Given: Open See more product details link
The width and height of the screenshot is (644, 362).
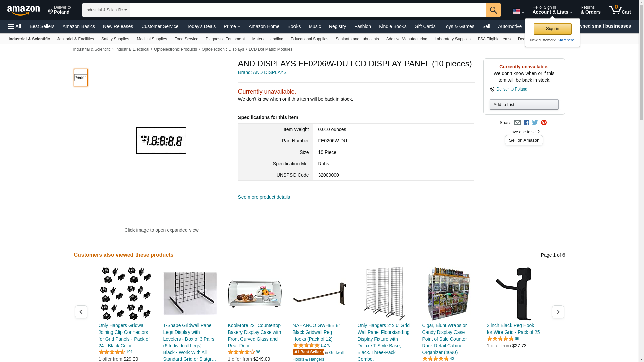Looking at the screenshot, I should pos(264,197).
